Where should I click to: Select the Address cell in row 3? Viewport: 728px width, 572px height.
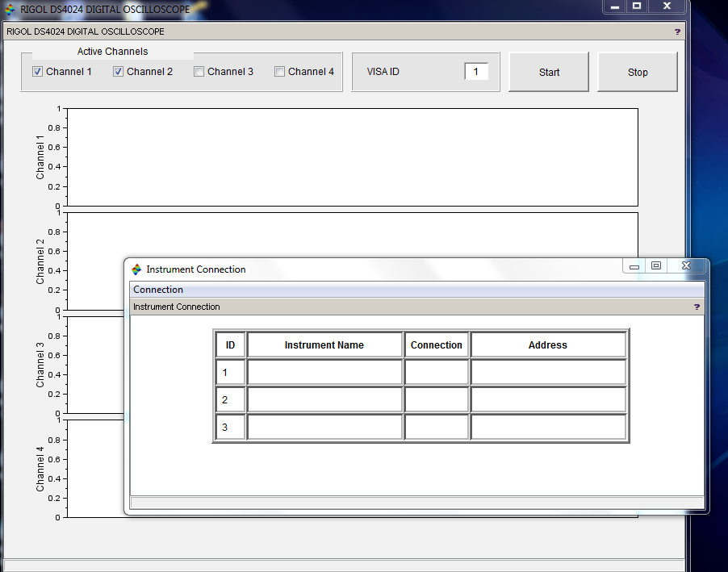click(x=548, y=427)
